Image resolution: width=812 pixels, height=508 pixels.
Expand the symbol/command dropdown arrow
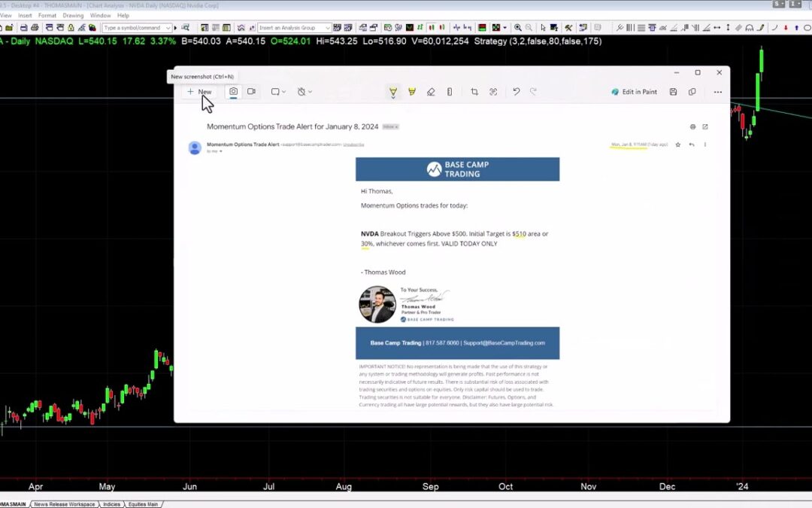click(168, 28)
